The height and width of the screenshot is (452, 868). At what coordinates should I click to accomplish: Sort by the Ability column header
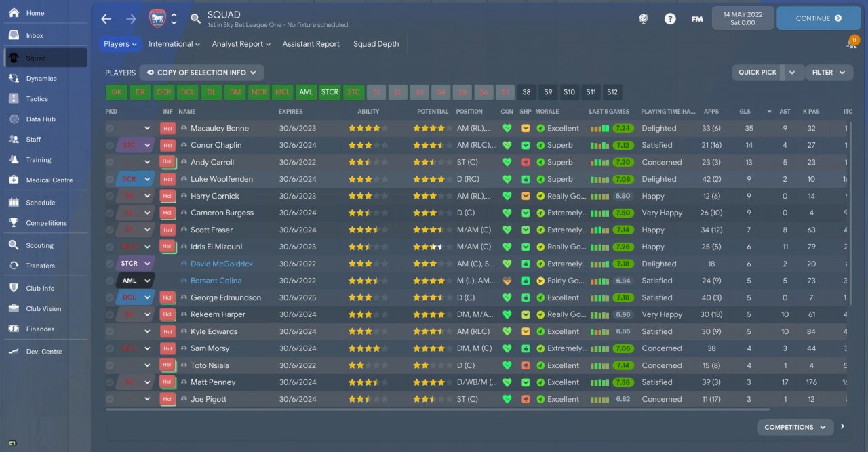(369, 112)
